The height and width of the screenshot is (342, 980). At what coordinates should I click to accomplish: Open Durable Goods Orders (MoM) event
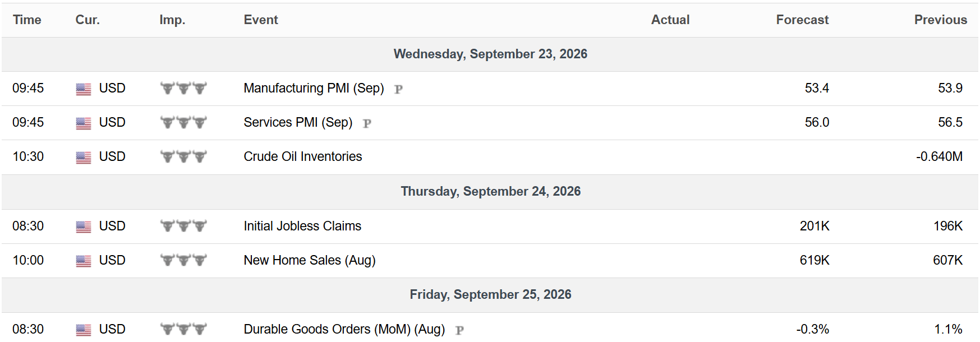(x=344, y=329)
